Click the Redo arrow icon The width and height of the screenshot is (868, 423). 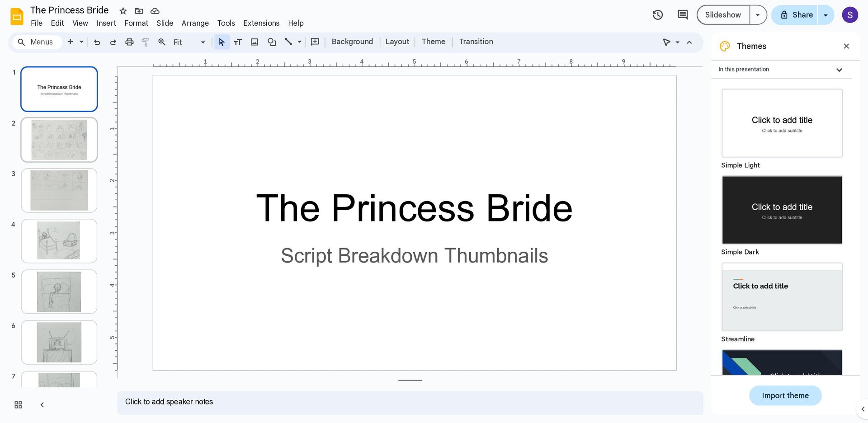113,42
